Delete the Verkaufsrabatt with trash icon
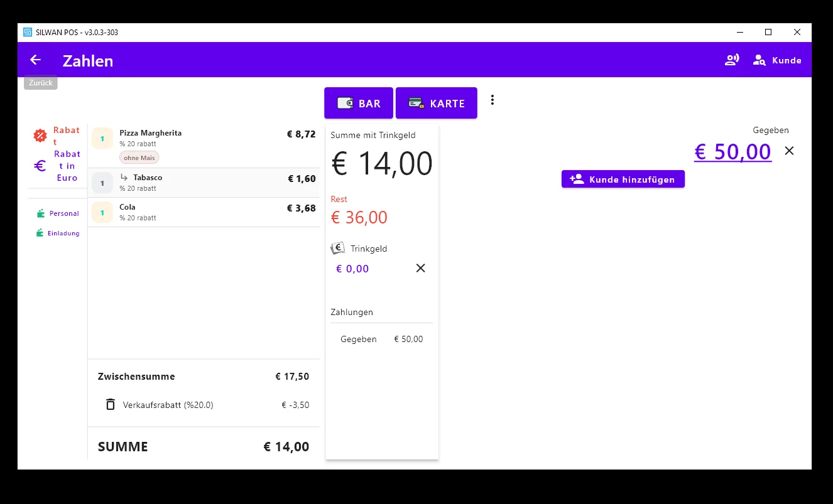Viewport: 833px width, 504px height. pos(111,405)
